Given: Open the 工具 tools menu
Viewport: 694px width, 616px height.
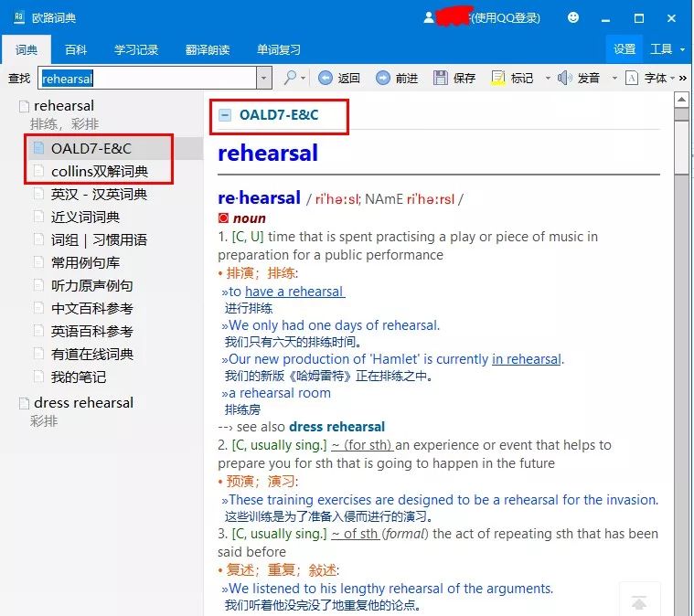Looking at the screenshot, I should coord(661,49).
